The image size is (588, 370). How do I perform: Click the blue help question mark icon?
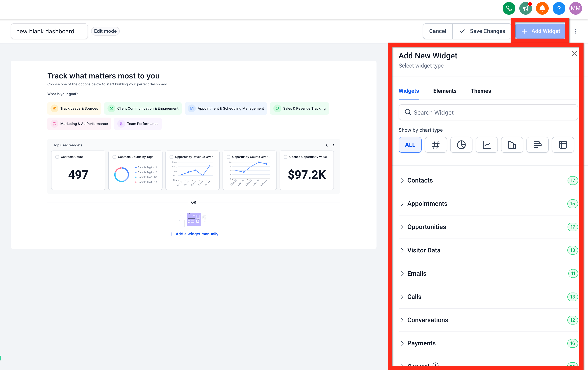559,9
